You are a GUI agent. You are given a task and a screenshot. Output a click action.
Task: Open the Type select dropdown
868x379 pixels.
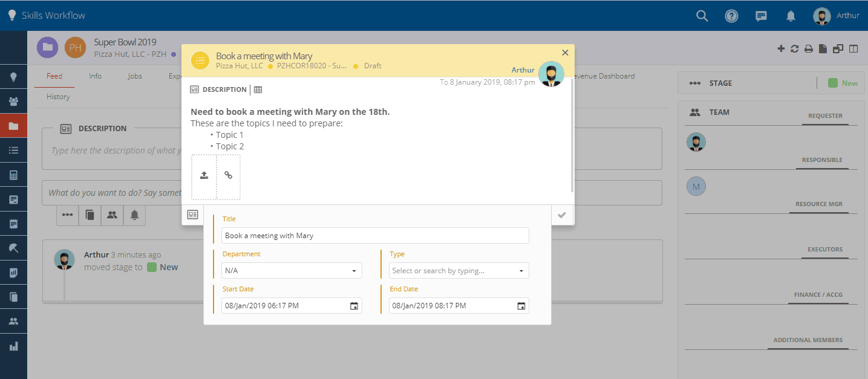click(x=459, y=271)
